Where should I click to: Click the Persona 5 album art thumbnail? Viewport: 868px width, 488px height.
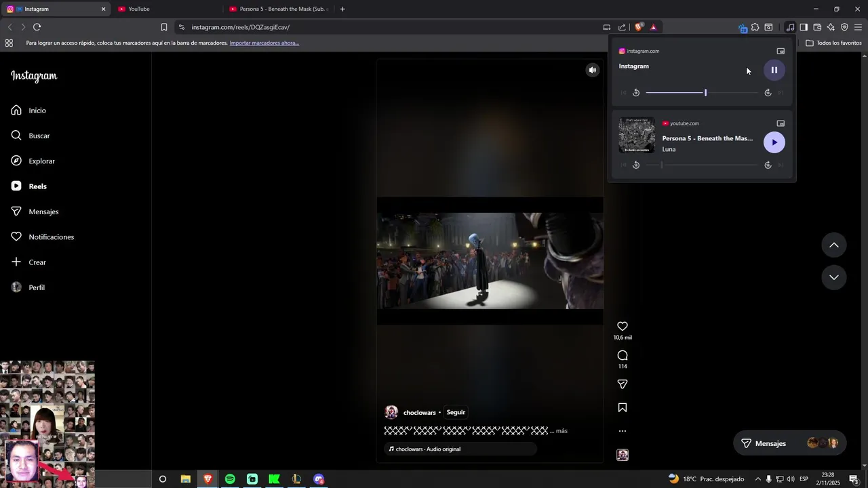click(x=637, y=136)
